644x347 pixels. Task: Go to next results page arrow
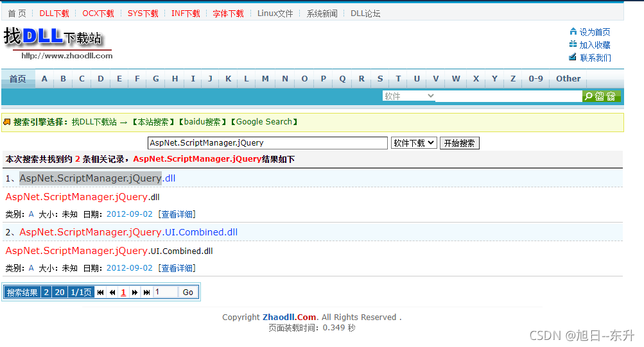click(x=135, y=292)
